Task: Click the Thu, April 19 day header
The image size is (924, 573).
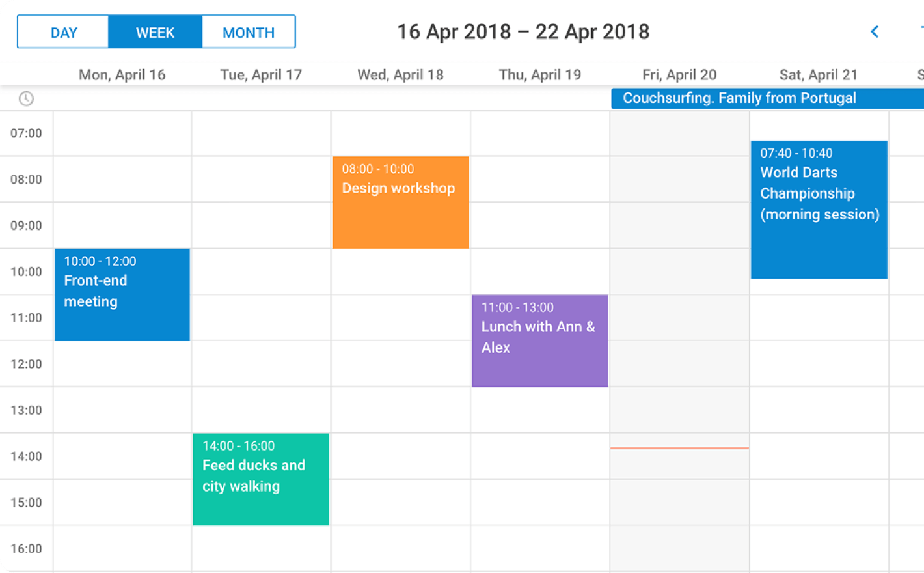Action: [x=539, y=75]
